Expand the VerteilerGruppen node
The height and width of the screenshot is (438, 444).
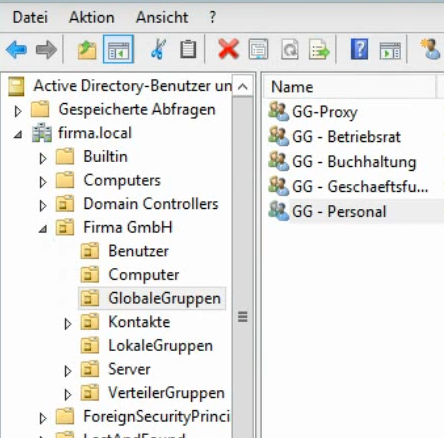[68, 395]
